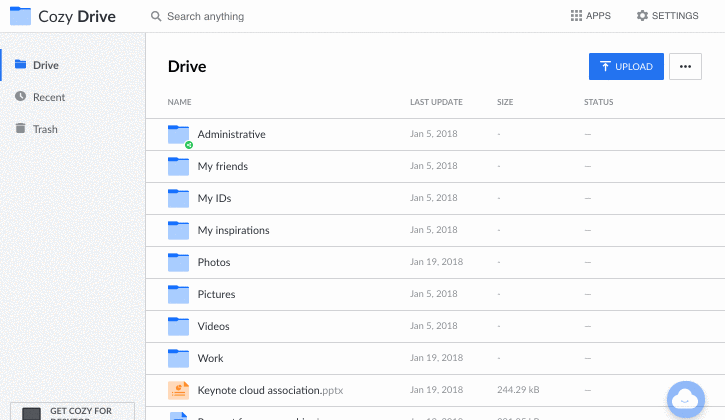Click the 244.29 kB size value
Screen dimensions: 725x420
[x=518, y=390]
